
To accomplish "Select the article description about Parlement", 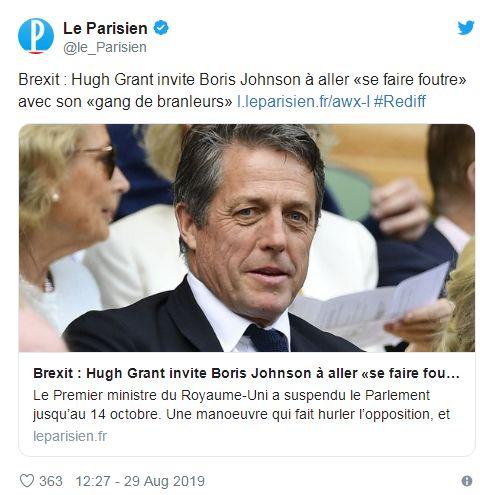I will pyautogui.click(x=241, y=405).
